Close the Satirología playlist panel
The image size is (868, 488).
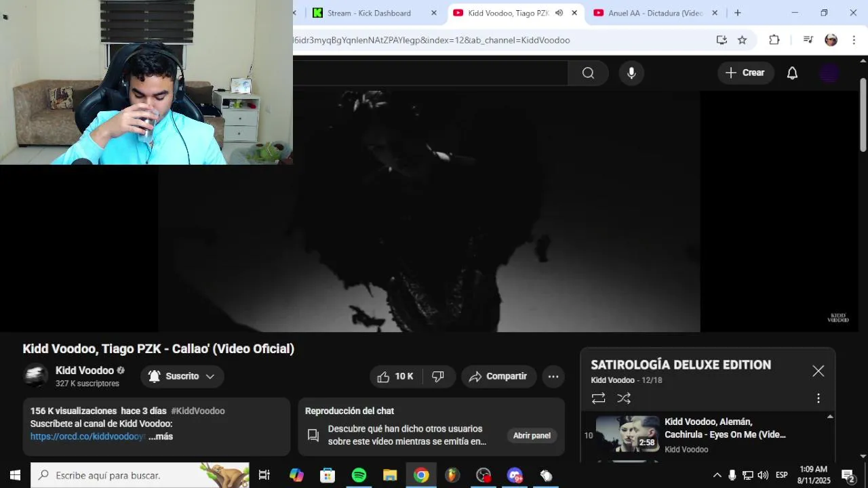818,371
